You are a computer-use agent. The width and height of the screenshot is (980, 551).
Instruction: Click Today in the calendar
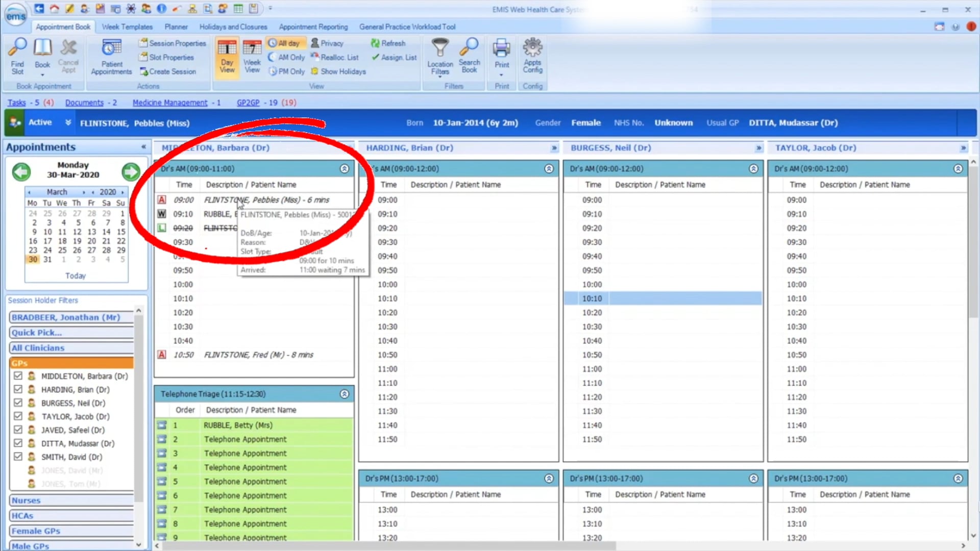[x=76, y=275]
